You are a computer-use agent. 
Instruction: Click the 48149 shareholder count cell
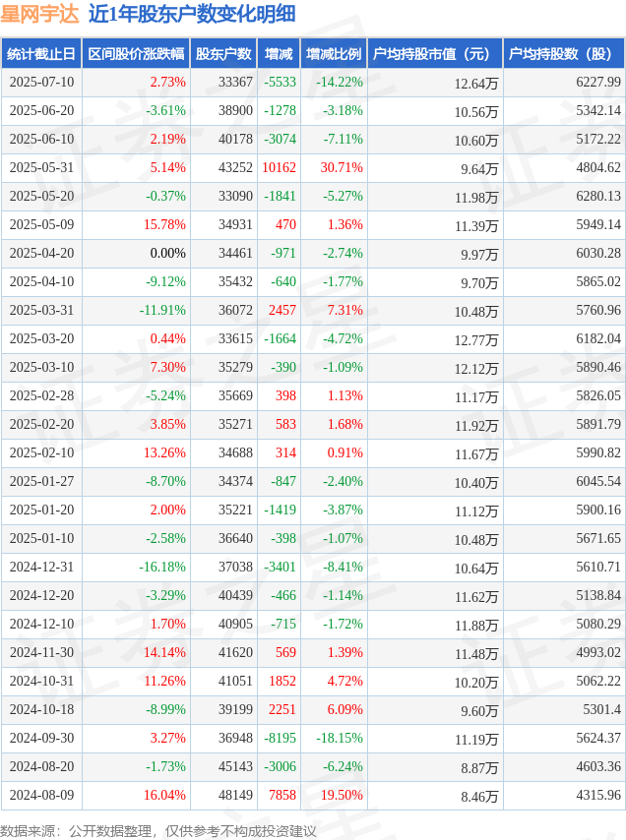(235, 795)
